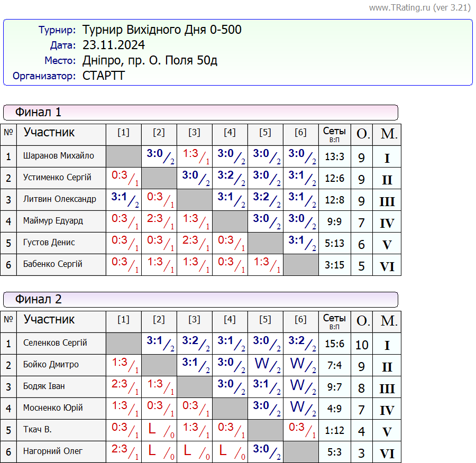Click the Финал 2 section header
This screenshot has height=463, width=476.
[38, 299]
